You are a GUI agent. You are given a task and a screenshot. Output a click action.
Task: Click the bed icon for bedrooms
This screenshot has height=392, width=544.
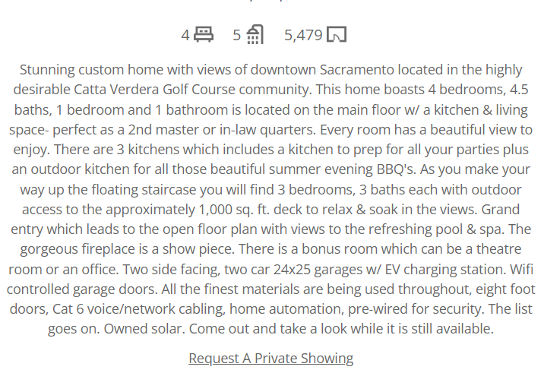(x=204, y=34)
